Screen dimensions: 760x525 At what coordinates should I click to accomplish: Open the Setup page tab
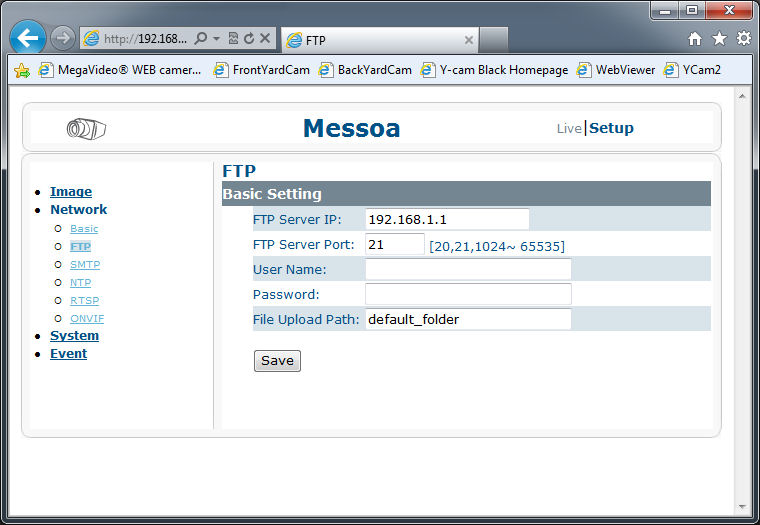pyautogui.click(x=611, y=128)
